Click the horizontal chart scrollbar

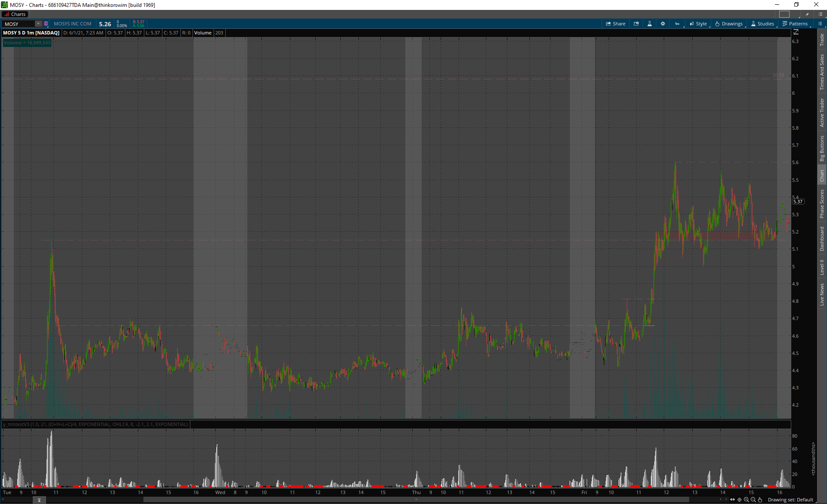pyautogui.click(x=416, y=500)
